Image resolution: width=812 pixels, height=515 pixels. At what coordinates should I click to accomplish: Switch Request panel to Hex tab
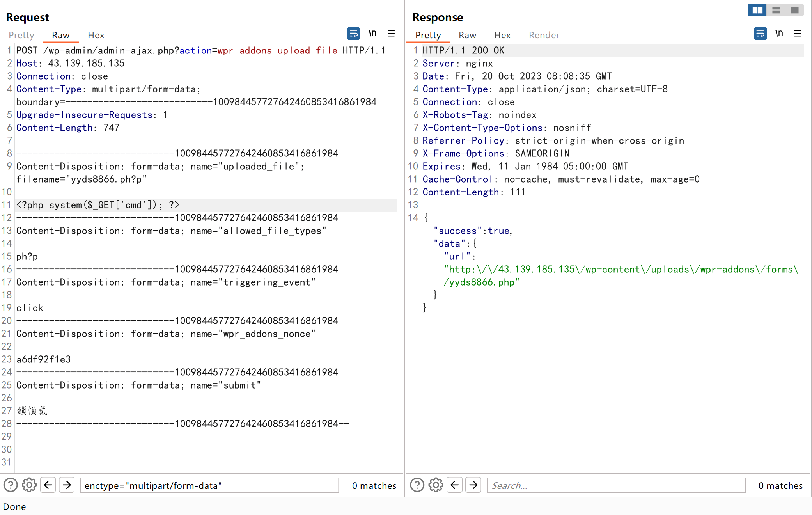[96, 35]
